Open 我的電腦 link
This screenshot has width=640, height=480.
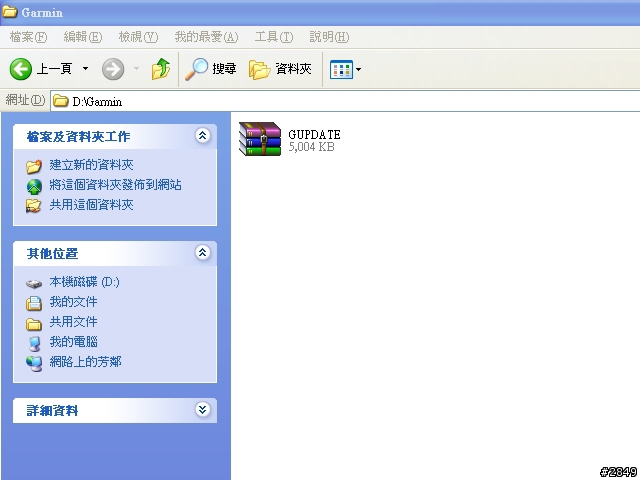73,342
